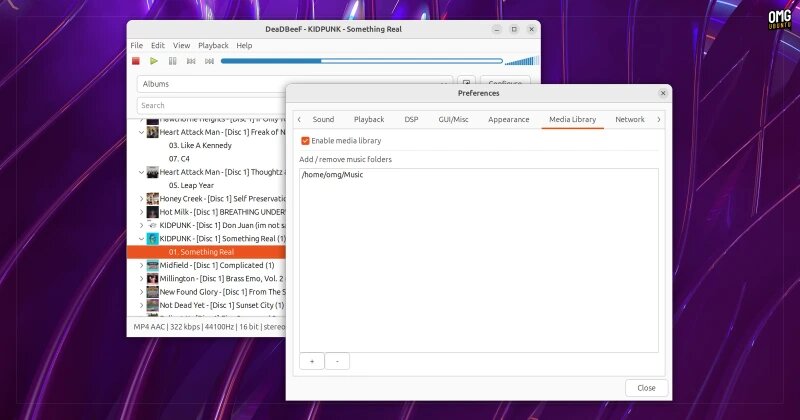Image resolution: width=800 pixels, height=420 pixels.
Task: Click New Found Glory cover thumbnail
Action: tap(153, 292)
